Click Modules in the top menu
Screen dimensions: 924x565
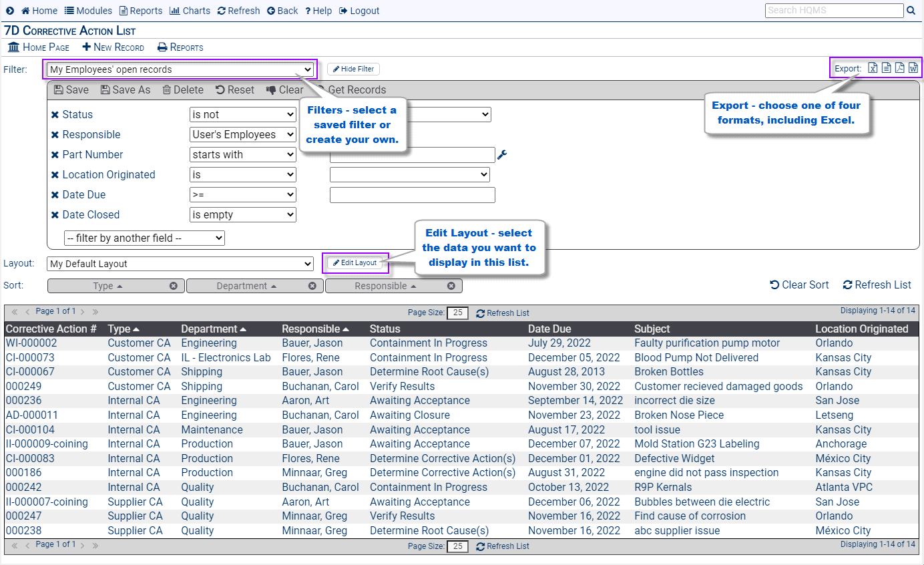pos(88,10)
